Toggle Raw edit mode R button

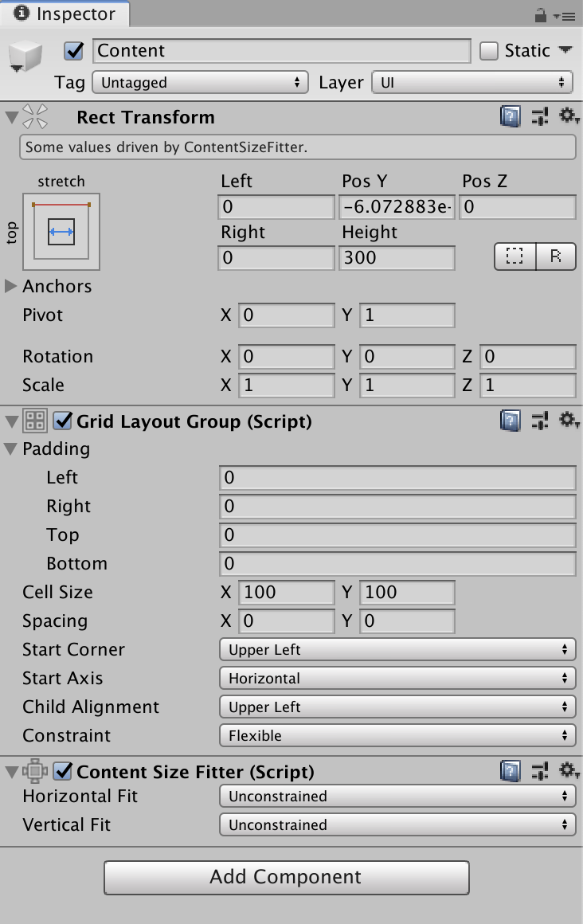click(556, 256)
